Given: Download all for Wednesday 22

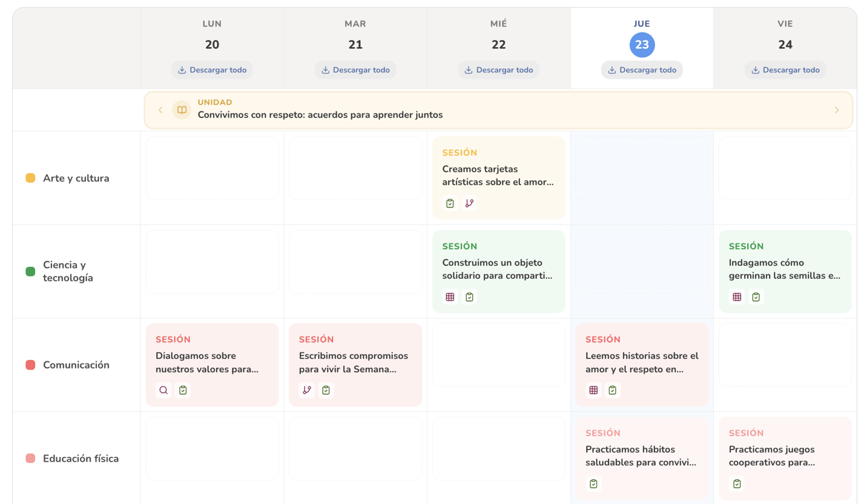Looking at the screenshot, I should click(498, 70).
